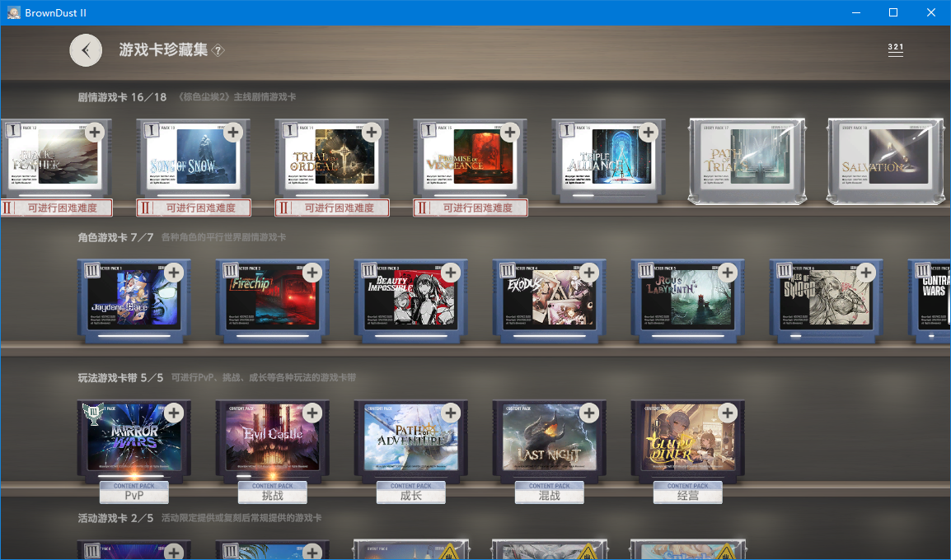
Task: Click the 玩法游戏卡带 5/5 heading
Action: click(120, 377)
